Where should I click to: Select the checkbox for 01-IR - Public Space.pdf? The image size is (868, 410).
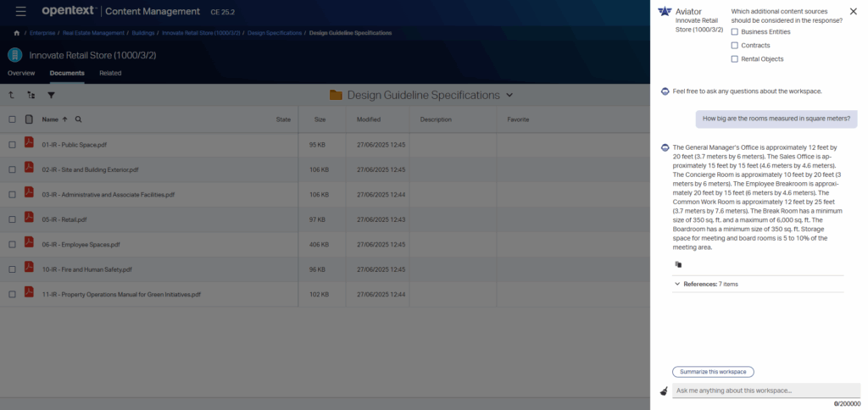12,145
